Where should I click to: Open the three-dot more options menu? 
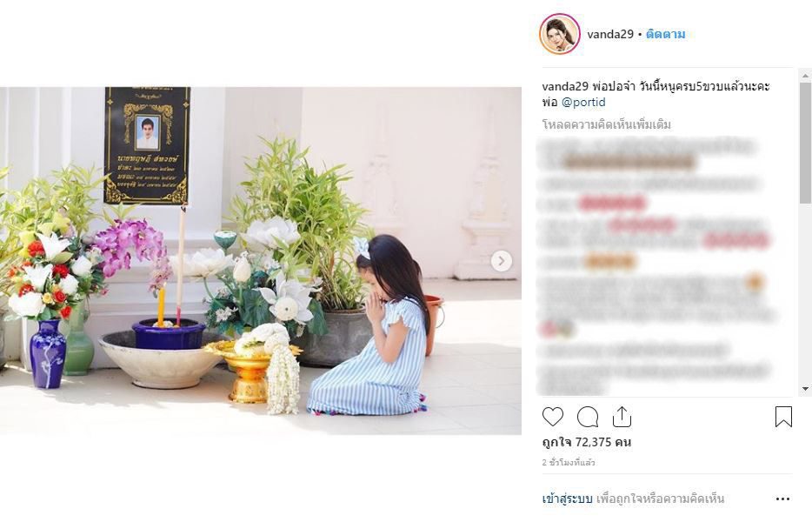[783, 499]
